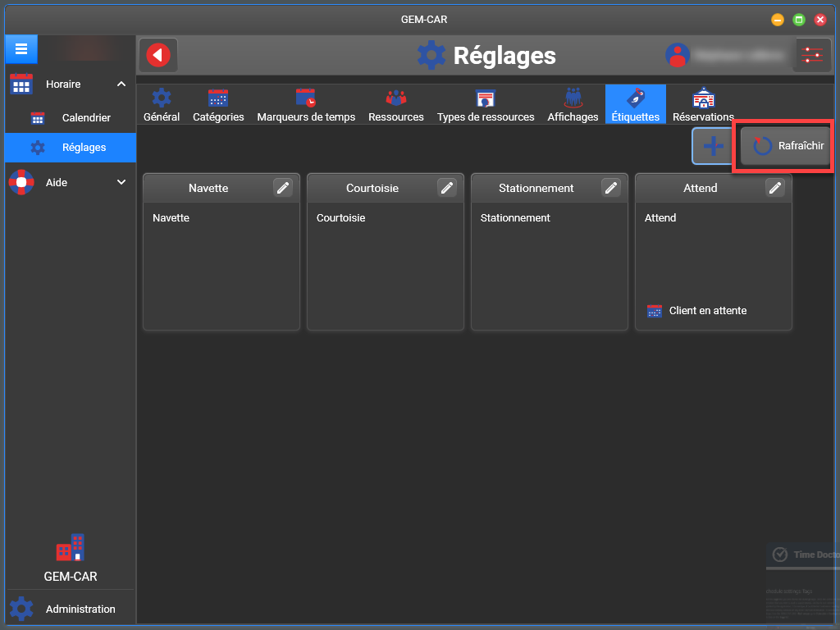Open the Catégories tab
Viewport: 840px width, 630px height.
218,105
